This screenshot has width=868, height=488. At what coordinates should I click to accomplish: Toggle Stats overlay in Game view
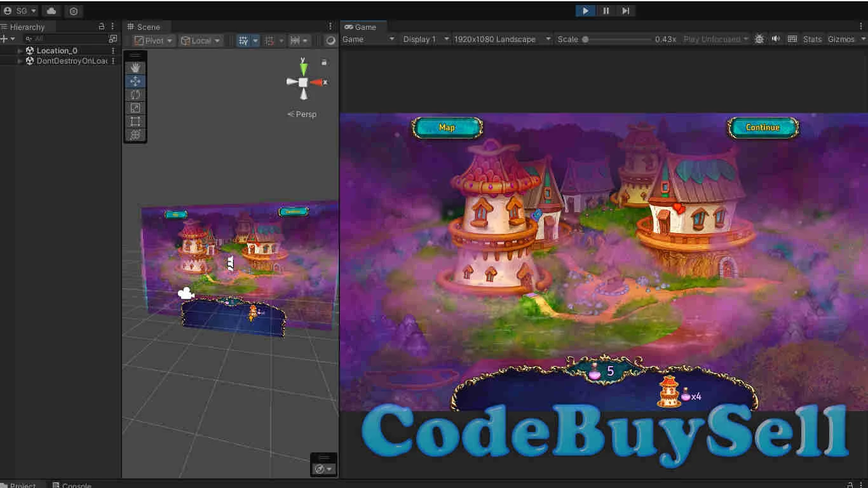tap(812, 39)
